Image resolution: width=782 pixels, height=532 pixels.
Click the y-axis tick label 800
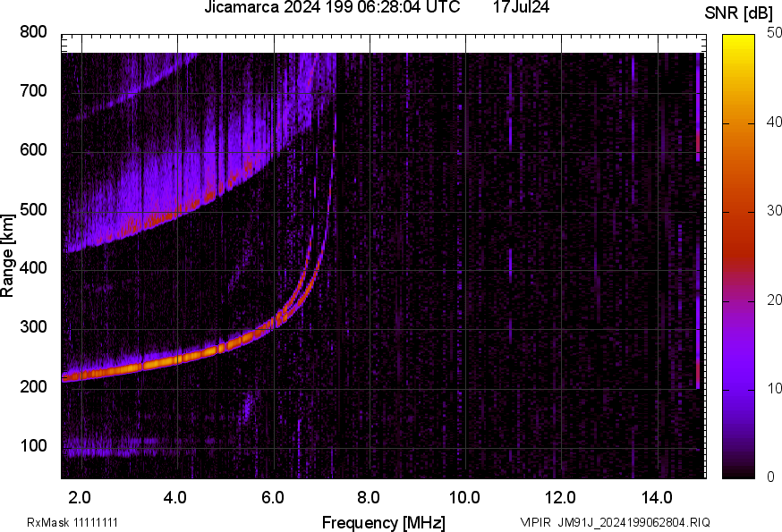(x=33, y=32)
